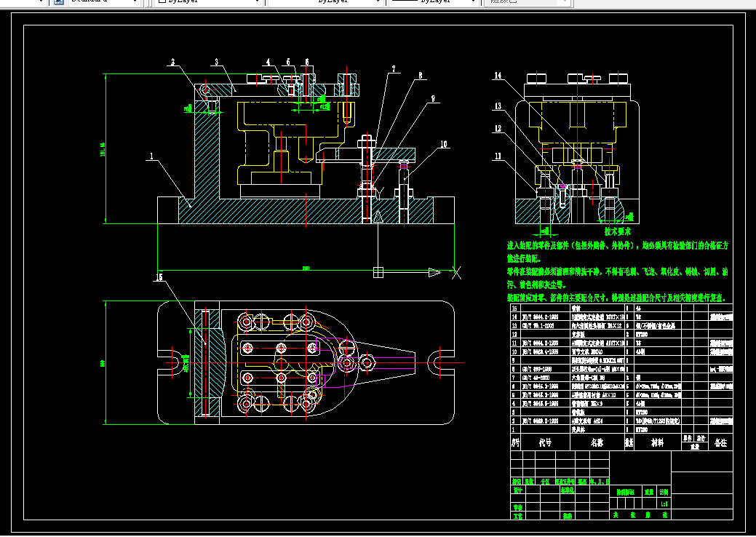This screenshot has height=537, width=756.
Task: Select the X axis arrowhead marker
Action: pyautogui.click(x=434, y=272)
